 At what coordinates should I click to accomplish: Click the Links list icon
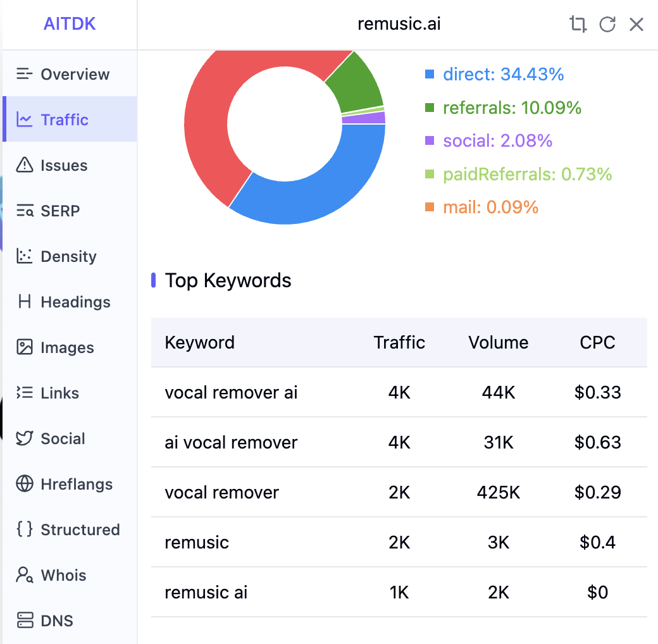pyautogui.click(x=25, y=393)
